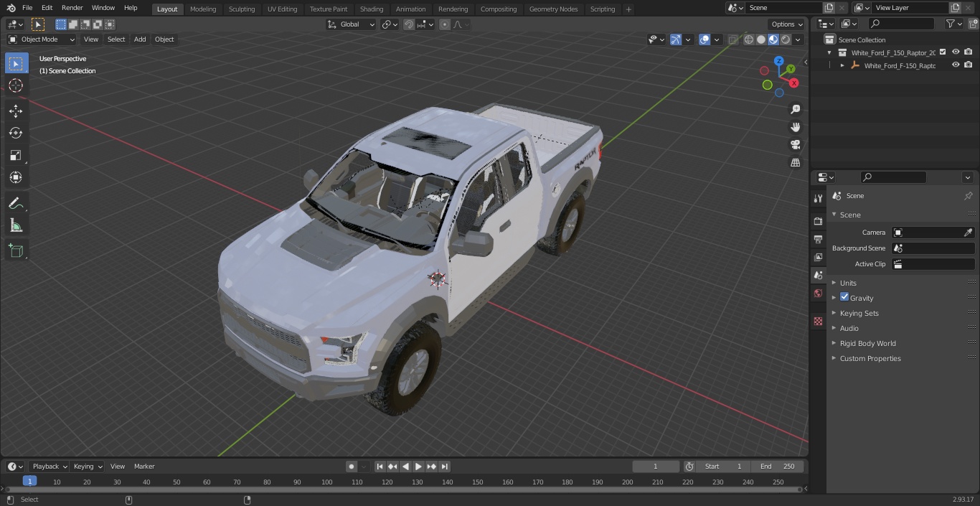Exclude White_Ford_F_150_Raptor collection via checkbox

943,52
